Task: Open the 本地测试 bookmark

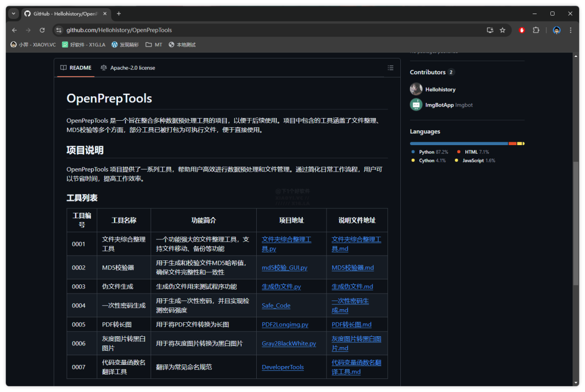Action: (x=182, y=45)
